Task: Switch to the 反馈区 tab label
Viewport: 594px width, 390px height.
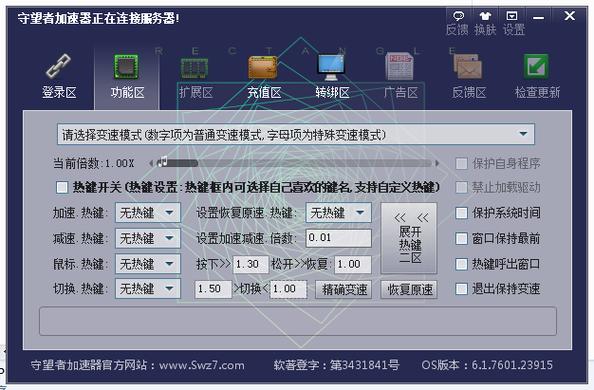Action: 469,92
